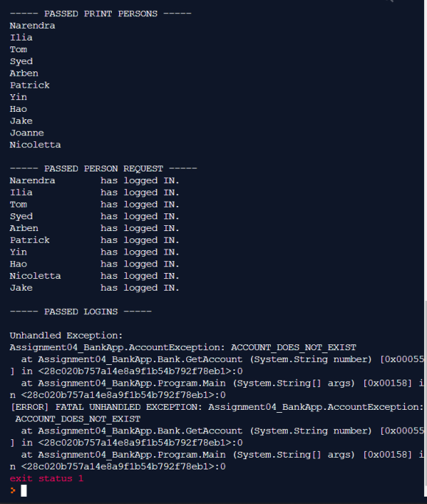Click the scrollbar track above the thumb

point(426,150)
